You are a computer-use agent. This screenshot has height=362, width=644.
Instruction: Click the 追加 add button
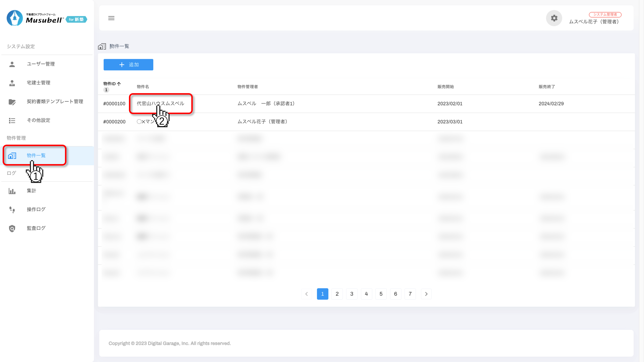click(128, 65)
